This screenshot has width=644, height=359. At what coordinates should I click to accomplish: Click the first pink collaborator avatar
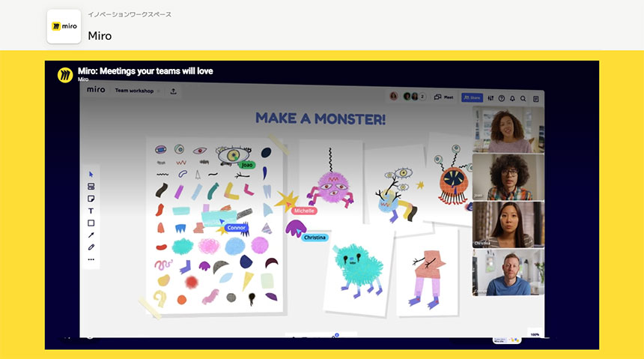[x=393, y=96]
